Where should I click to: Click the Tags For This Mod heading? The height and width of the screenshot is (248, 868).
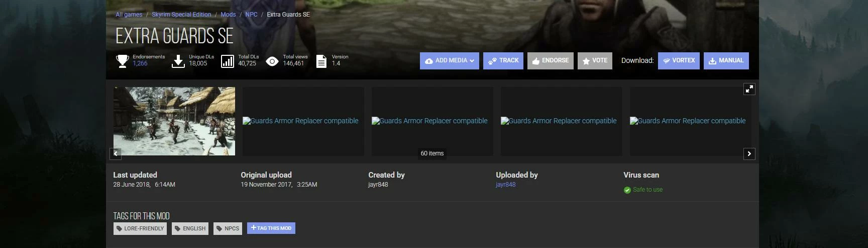pos(142,216)
